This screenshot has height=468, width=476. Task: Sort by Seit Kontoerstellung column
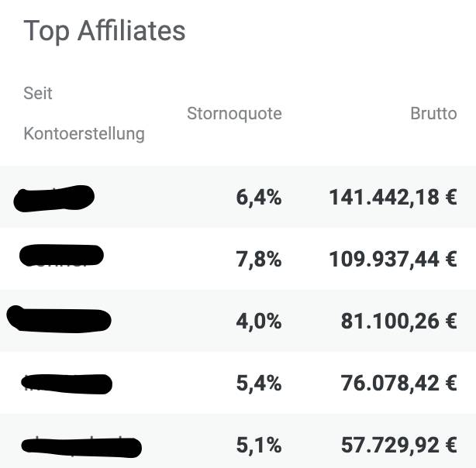(x=84, y=113)
